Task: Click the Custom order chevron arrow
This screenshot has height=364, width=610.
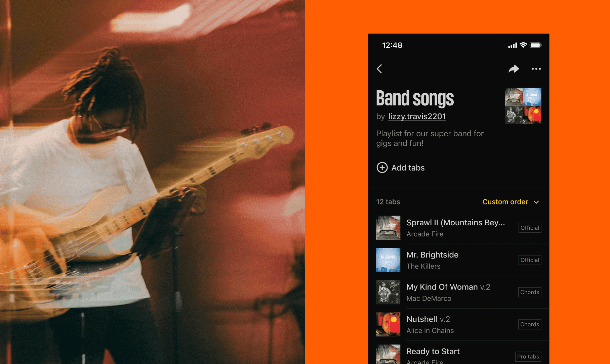Action: coord(536,202)
